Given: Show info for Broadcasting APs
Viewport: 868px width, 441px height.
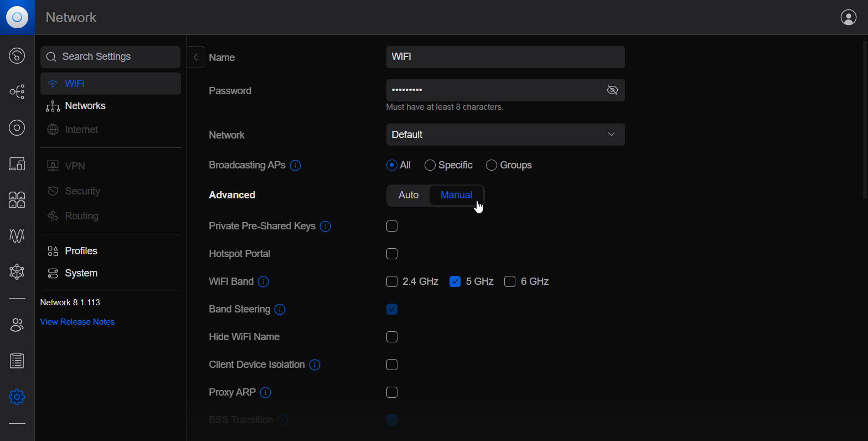Looking at the screenshot, I should (x=296, y=165).
